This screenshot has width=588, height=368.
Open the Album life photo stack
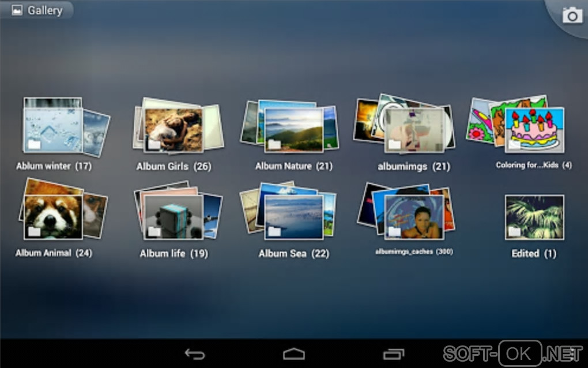coord(178,211)
